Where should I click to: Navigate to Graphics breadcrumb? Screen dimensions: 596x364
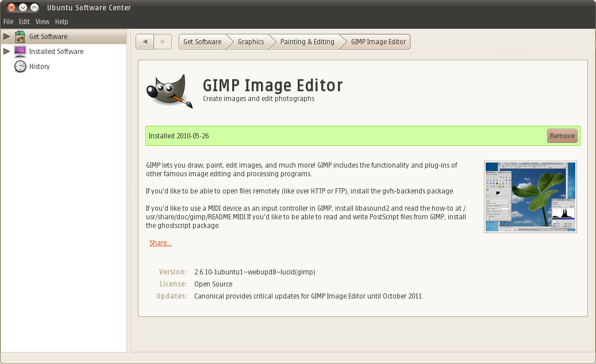click(251, 41)
